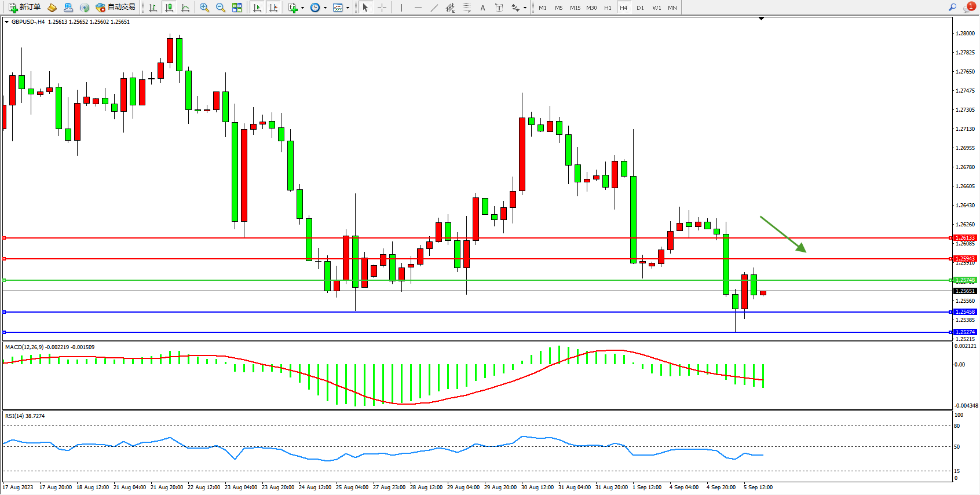The image size is (980, 495).
Task: Enable the crosshair cursor tool
Action: point(382,8)
